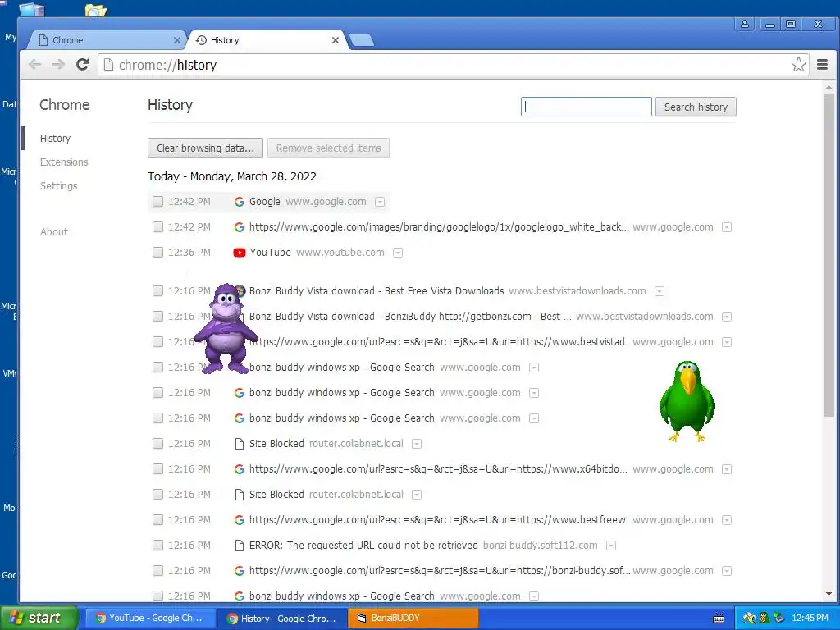840x630 pixels.
Task: Open the dropdown for the bonzi-buddy.sof Google URL entry
Action: point(727,571)
